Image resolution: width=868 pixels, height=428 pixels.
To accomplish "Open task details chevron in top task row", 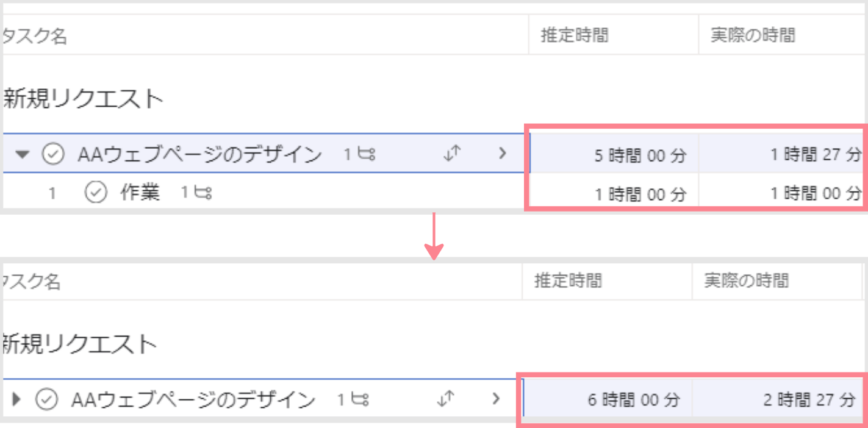I will click(503, 154).
